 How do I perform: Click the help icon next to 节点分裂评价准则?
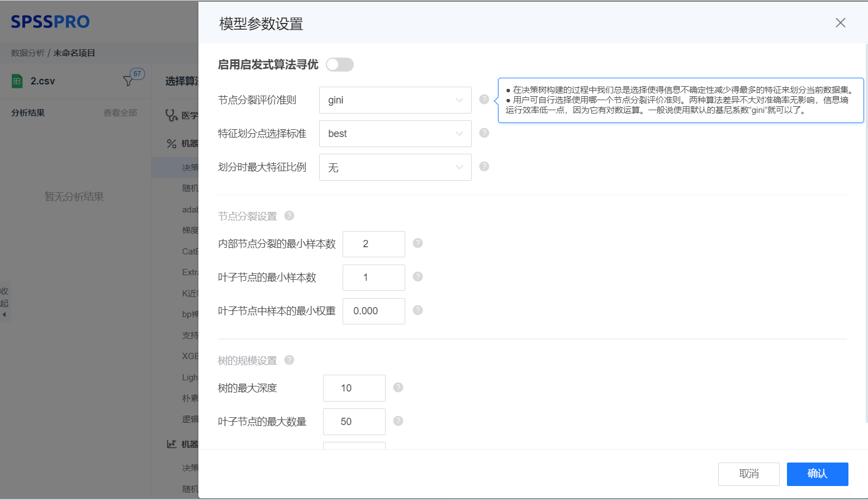[x=484, y=99]
